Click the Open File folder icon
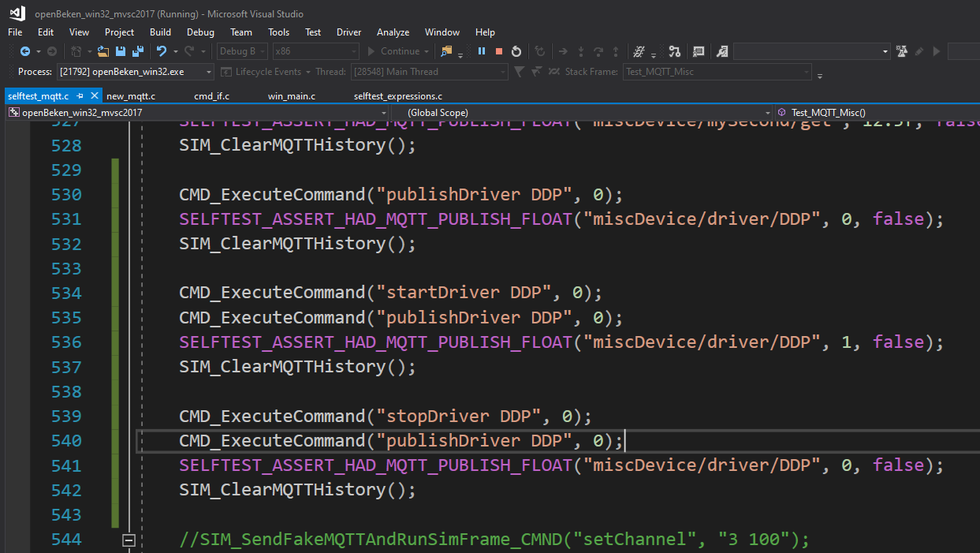The height and width of the screenshot is (553, 980). pos(103,51)
